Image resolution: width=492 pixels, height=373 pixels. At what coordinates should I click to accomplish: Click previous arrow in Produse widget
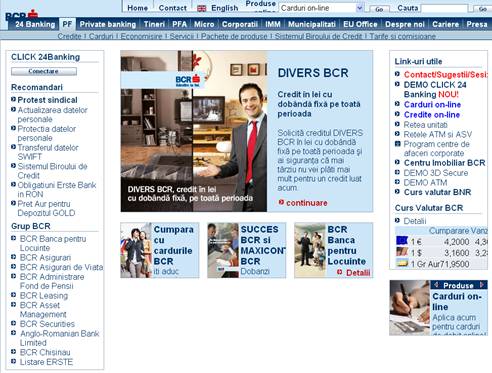(x=436, y=285)
